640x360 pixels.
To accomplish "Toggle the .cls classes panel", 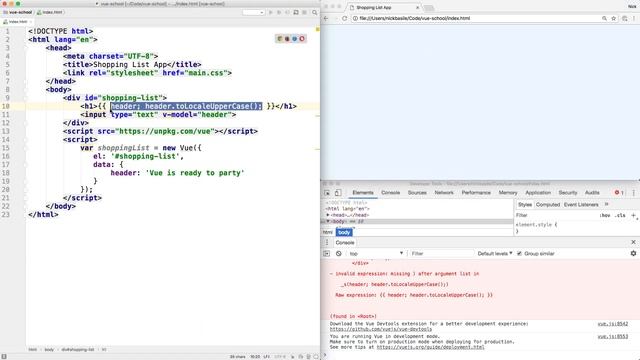I will (x=620, y=215).
